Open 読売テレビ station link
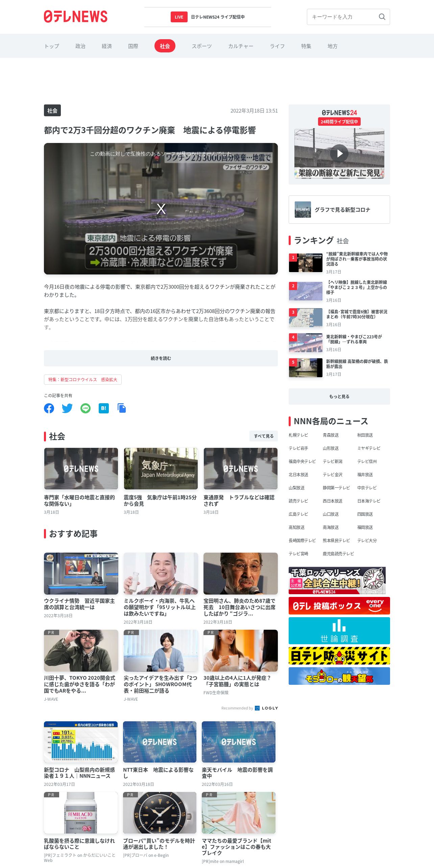The image size is (434, 868). coord(298,501)
